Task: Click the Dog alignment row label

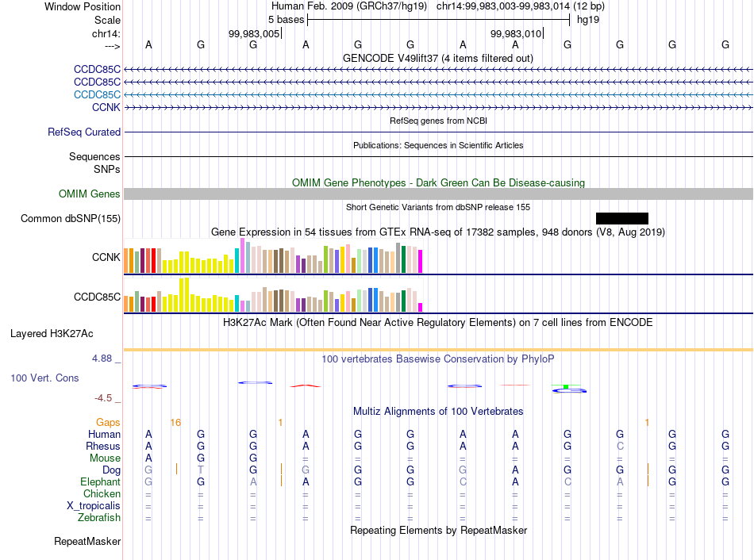Action: tap(112, 470)
